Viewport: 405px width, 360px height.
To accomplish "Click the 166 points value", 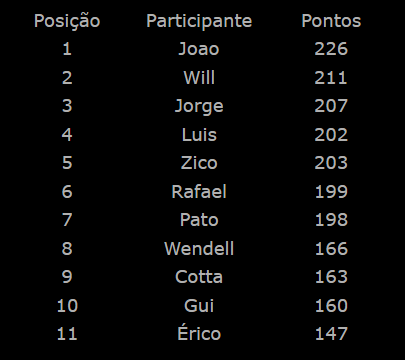I will point(331,249).
